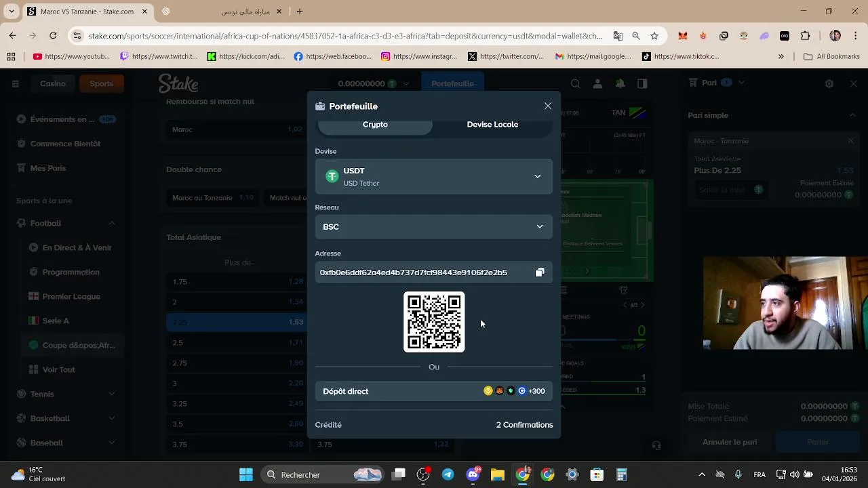Open the live support headset icon
The width and height of the screenshot is (868, 488).
656,445
